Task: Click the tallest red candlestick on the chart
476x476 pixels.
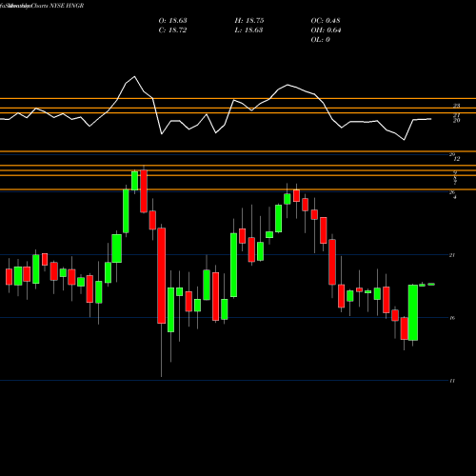Action: [162, 275]
